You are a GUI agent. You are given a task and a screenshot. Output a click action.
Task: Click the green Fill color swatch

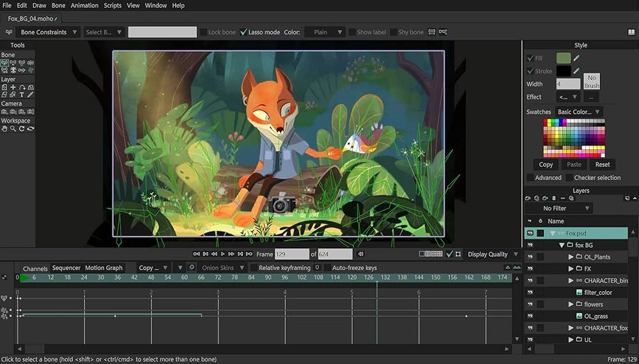563,58
